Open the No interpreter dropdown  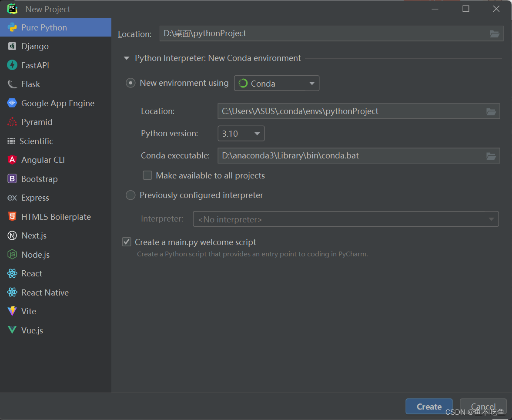(x=346, y=219)
